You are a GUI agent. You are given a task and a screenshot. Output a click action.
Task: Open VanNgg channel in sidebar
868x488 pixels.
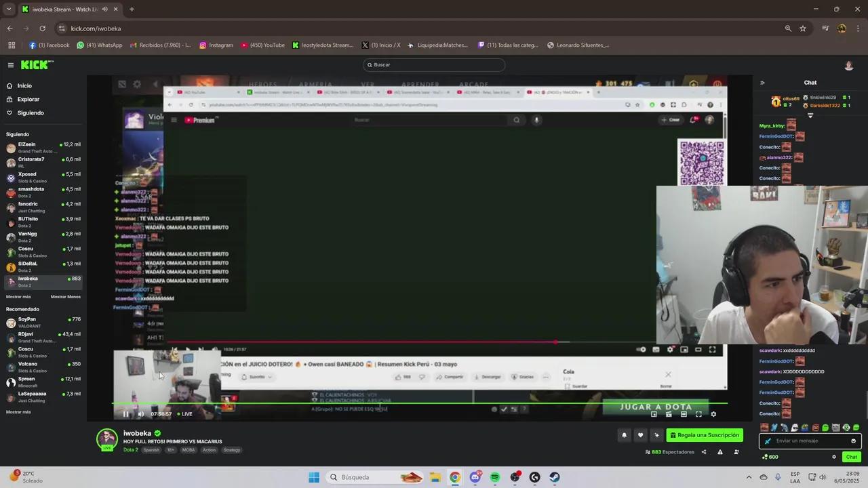(43, 237)
